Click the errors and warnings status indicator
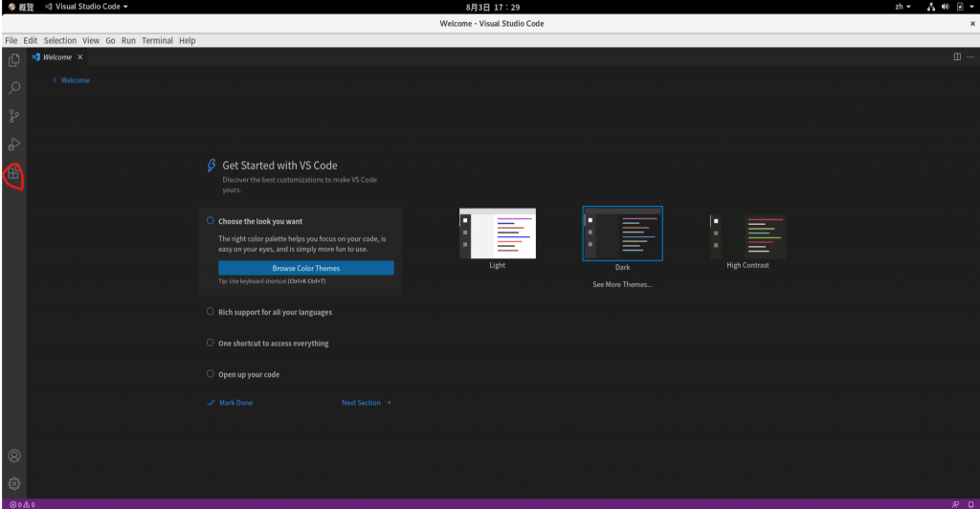This screenshot has height=509, width=980. [x=23, y=504]
